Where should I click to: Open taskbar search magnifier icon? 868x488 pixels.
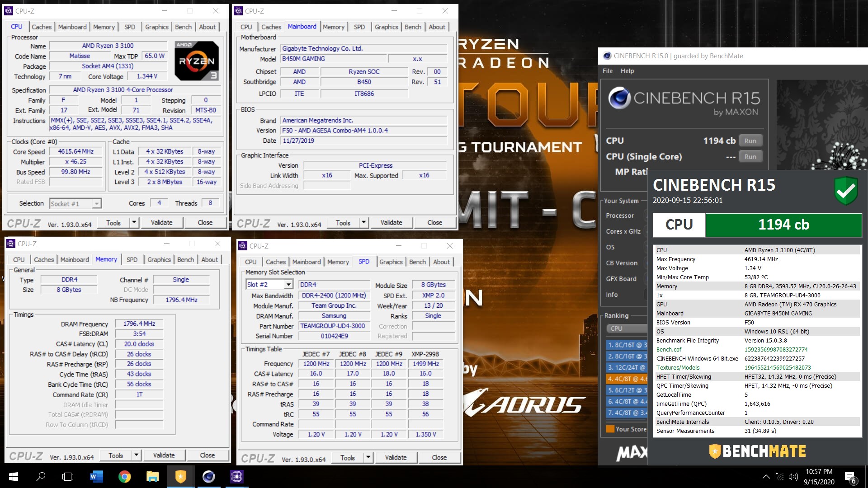click(x=41, y=477)
